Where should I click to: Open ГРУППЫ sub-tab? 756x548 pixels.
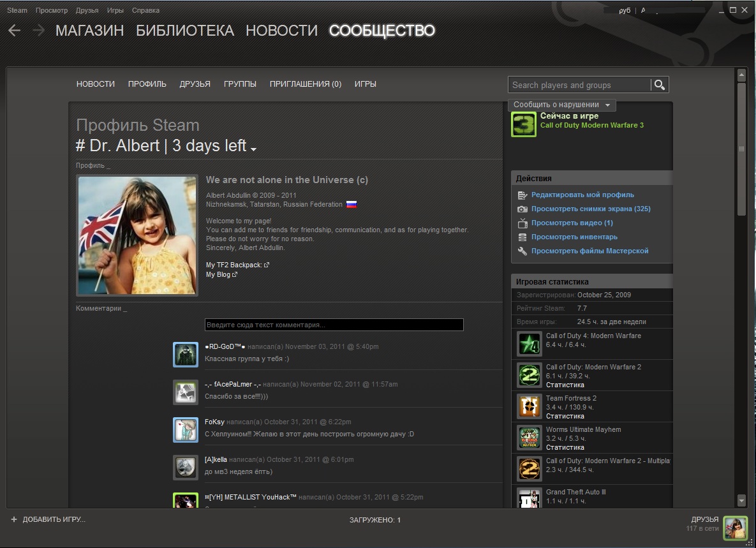click(240, 84)
